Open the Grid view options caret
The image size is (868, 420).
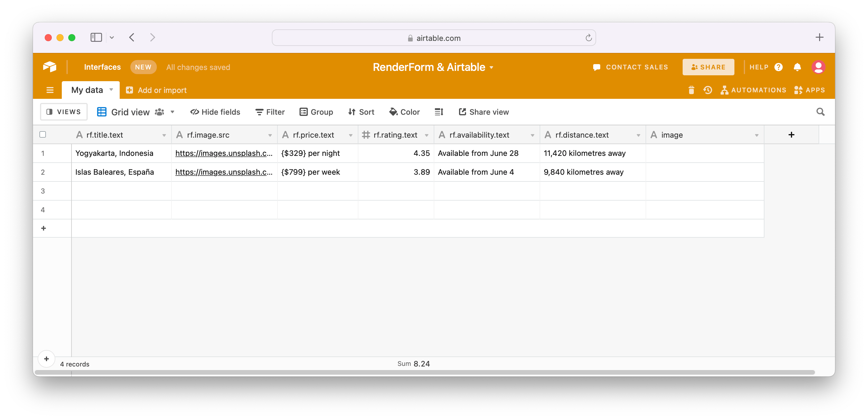(172, 112)
